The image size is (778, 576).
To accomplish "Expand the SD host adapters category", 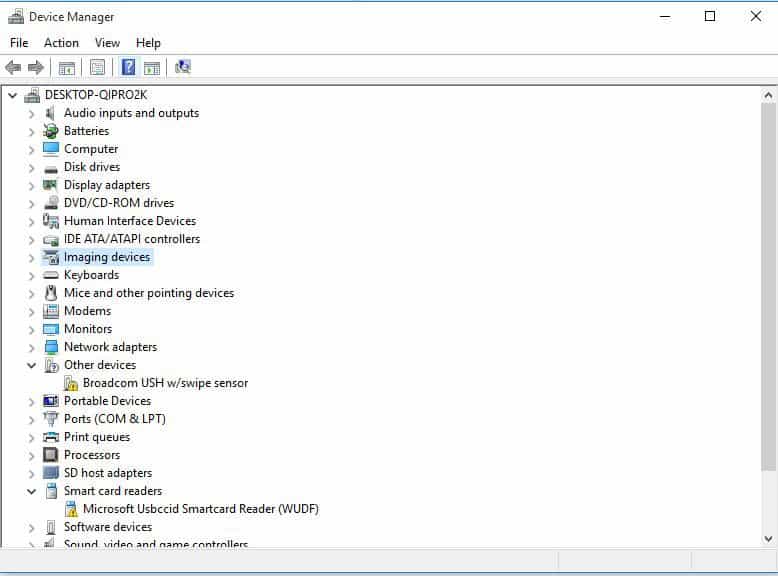I will pos(31,473).
